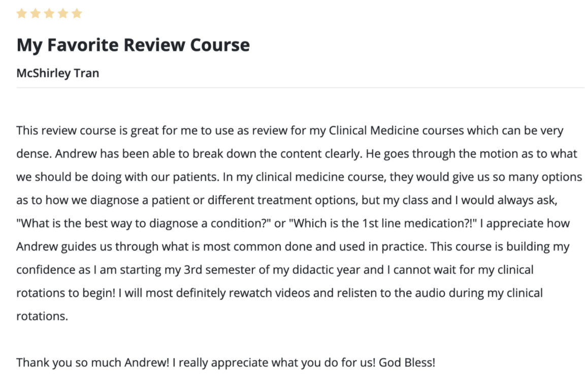Screen dimensions: 588x387
Task: Click the horizontal divider under reviewer name
Action: pyautogui.click(x=301, y=88)
